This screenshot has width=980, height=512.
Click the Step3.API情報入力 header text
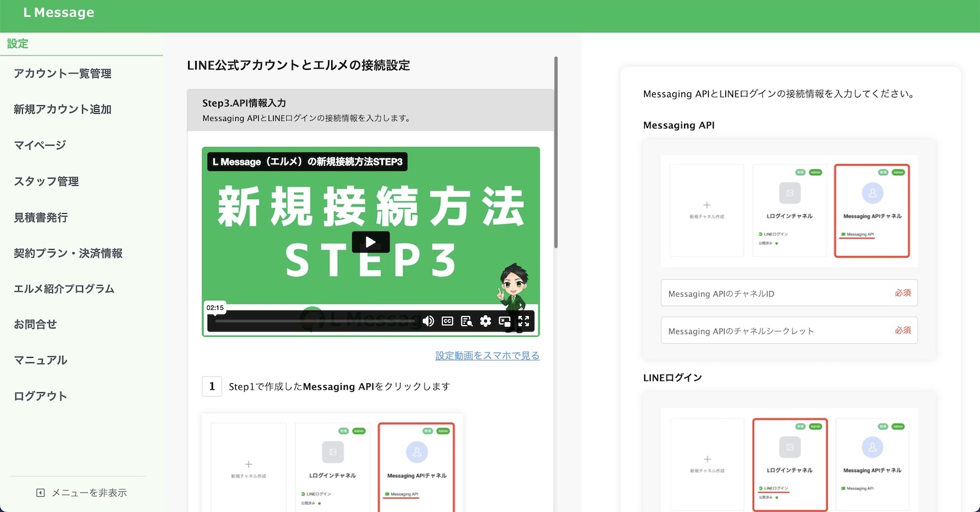pos(244,103)
